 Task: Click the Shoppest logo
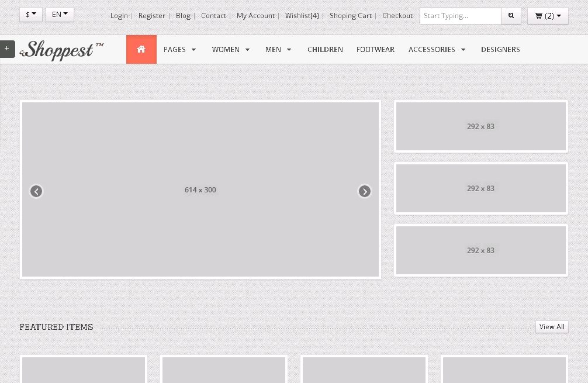tap(63, 50)
